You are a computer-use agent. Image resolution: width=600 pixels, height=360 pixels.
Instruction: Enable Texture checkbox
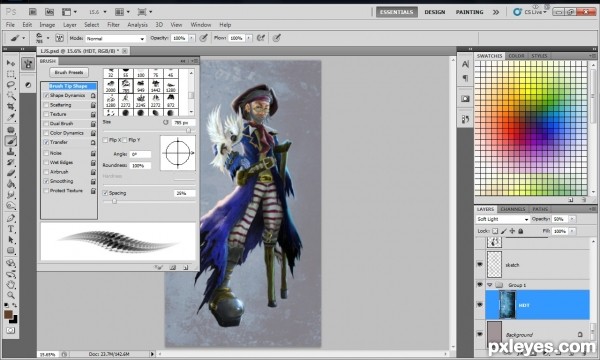coord(46,114)
